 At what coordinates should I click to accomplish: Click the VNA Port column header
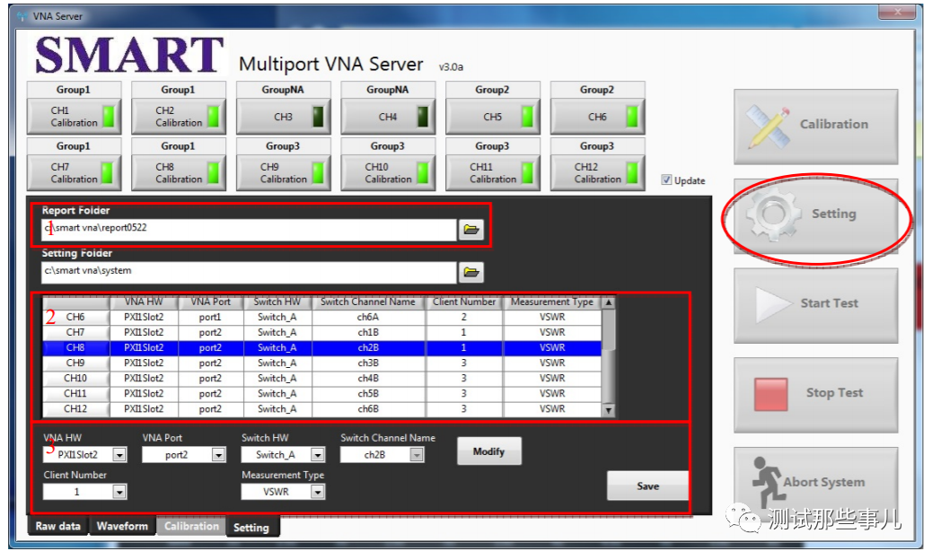pyautogui.click(x=210, y=302)
